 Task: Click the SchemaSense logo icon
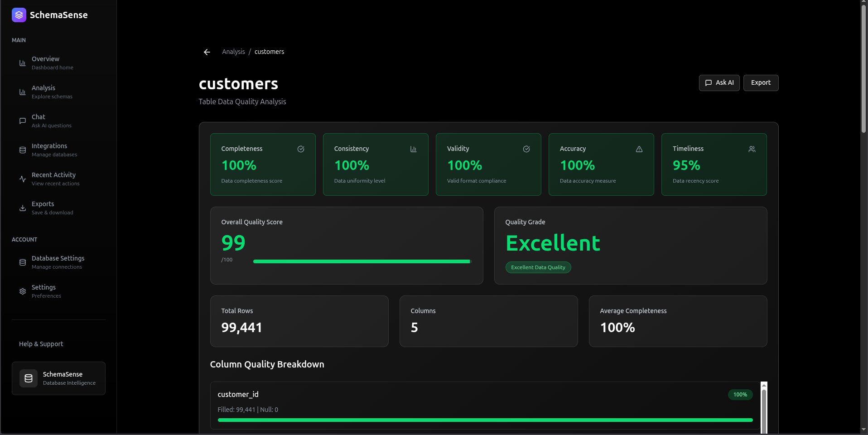point(18,14)
